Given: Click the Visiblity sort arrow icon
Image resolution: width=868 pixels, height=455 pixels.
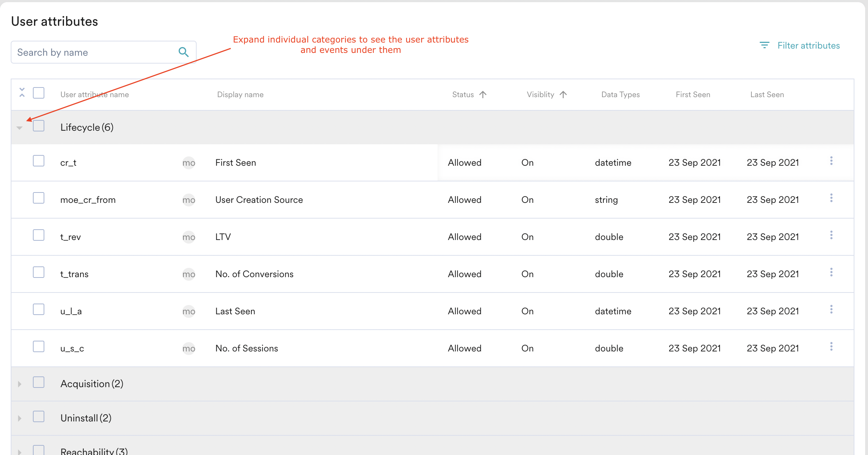Looking at the screenshot, I should [563, 95].
